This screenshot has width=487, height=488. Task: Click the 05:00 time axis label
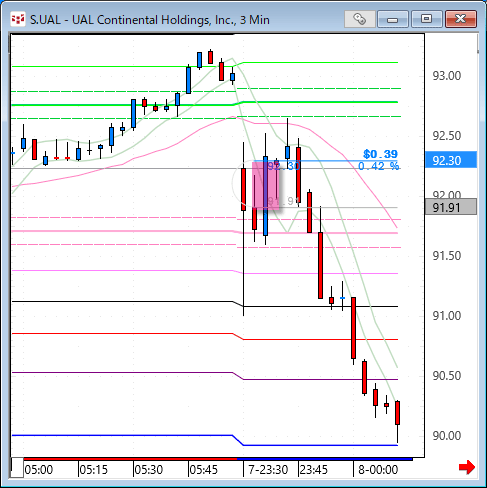point(39,470)
